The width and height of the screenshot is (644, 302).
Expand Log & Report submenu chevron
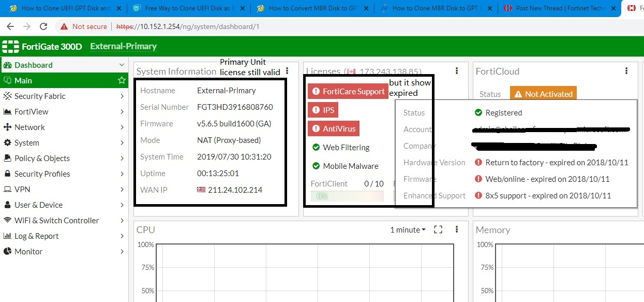click(122, 236)
